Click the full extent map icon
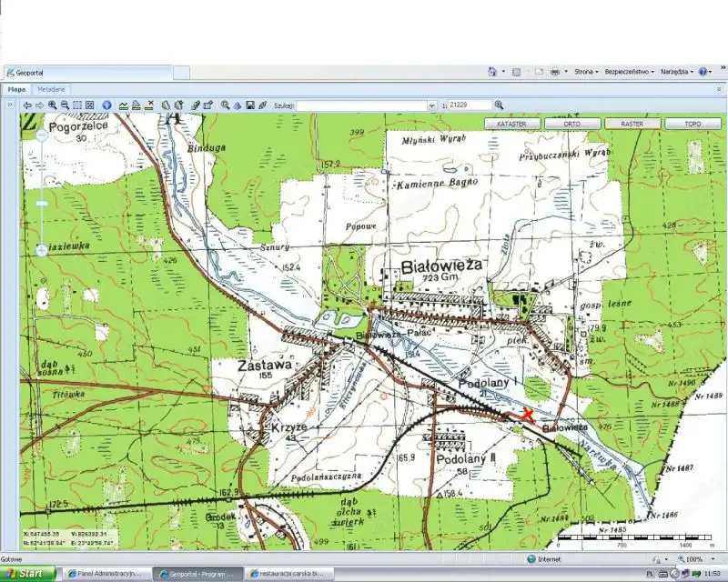The height and width of the screenshot is (582, 728). 89,105
